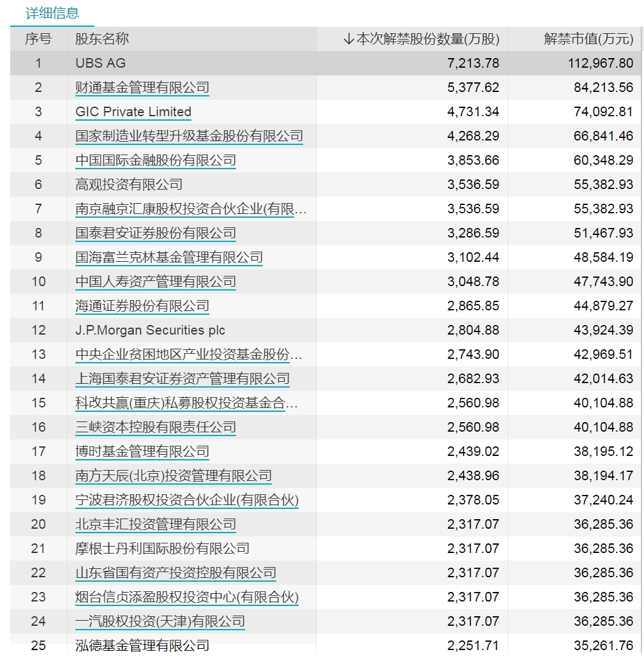Open 博时基金管理有限公司 link

[x=142, y=451]
